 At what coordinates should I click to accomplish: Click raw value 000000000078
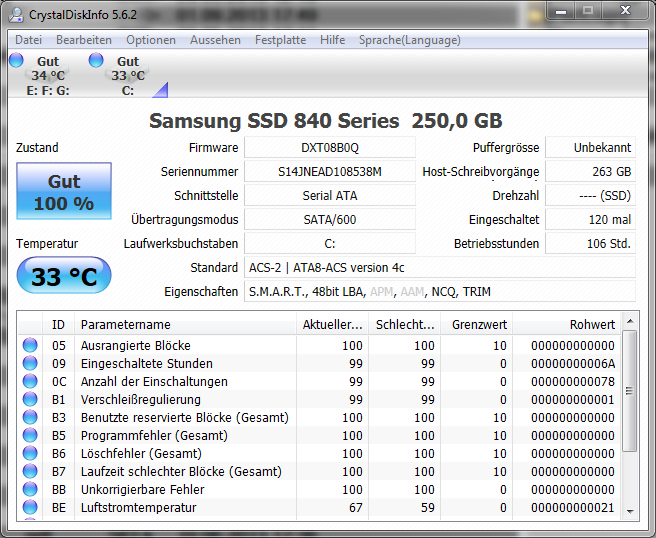click(x=573, y=382)
